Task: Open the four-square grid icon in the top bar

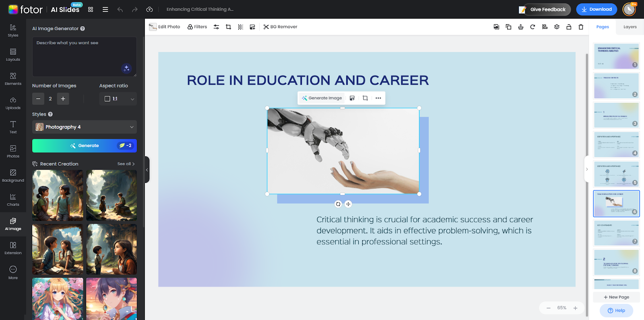Action: point(91,9)
